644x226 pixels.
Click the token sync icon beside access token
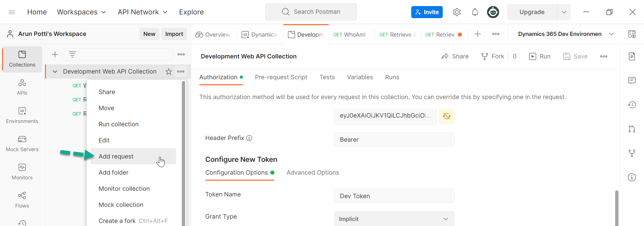click(x=446, y=116)
